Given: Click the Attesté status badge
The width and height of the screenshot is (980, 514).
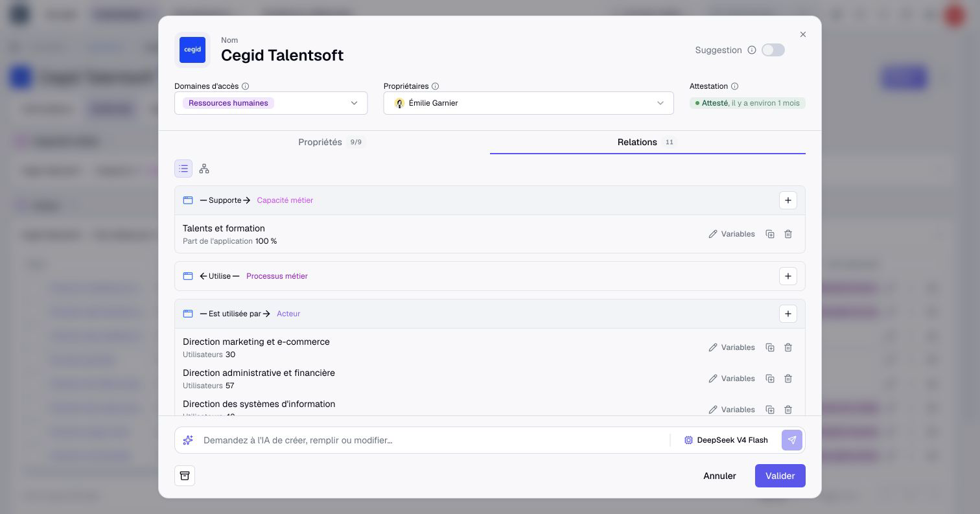Looking at the screenshot, I should [747, 103].
